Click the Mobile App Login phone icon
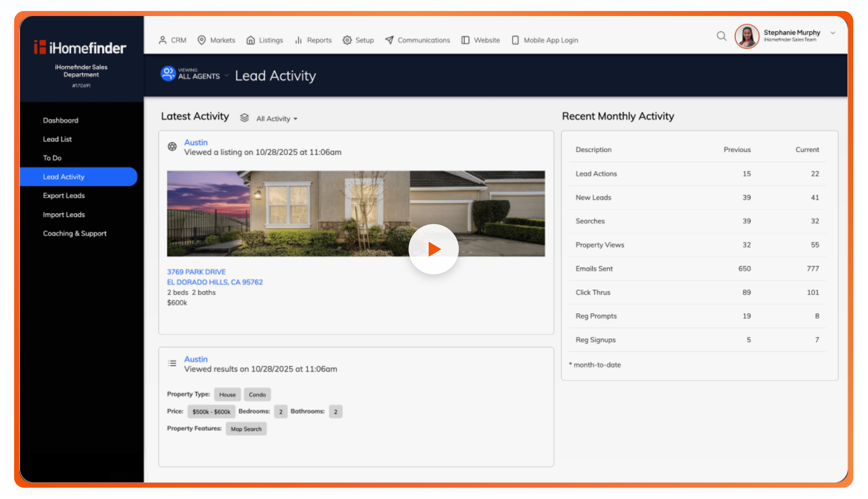The image size is (868, 499). point(515,40)
